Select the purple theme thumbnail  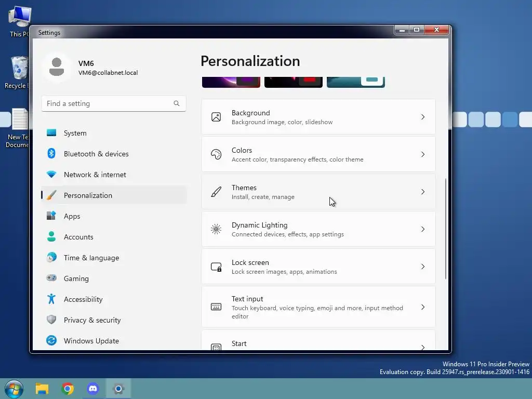[231, 82]
